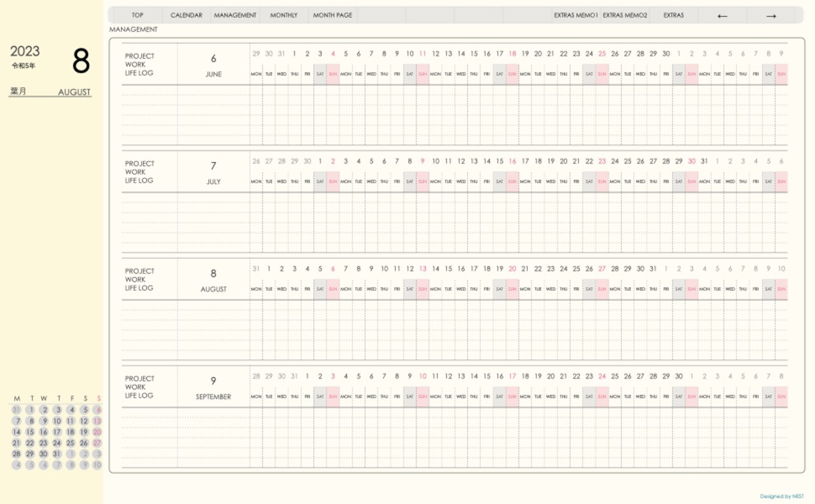Click the 8 AUGUST timeline header
Viewport: 815px width, 504px height.
213,280
